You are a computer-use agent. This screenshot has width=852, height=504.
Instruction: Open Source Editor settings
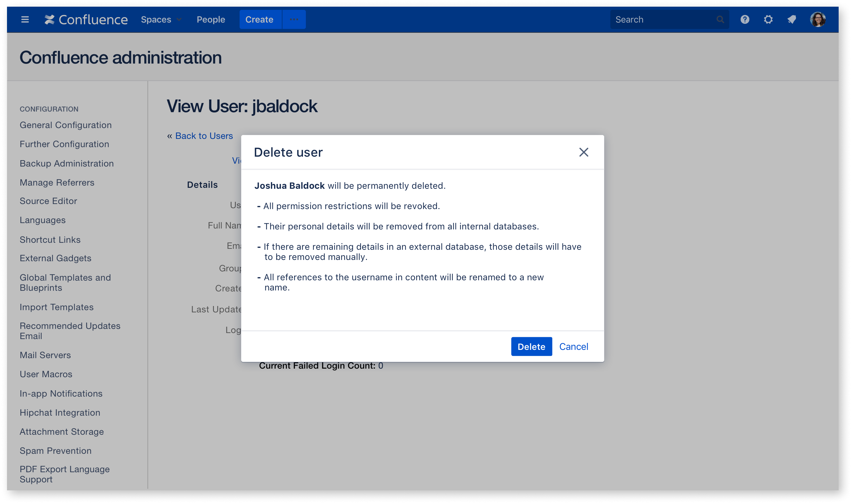(x=48, y=201)
